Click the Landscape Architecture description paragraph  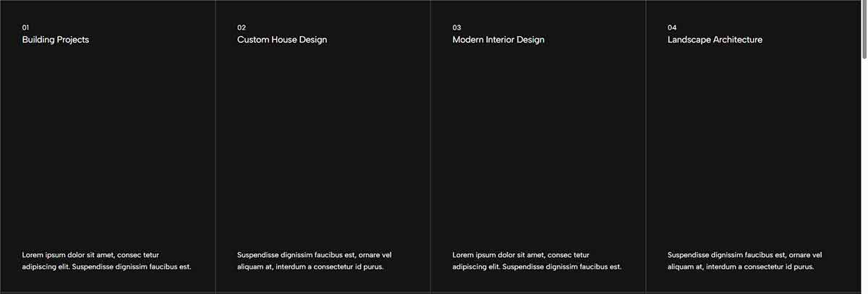(744, 261)
